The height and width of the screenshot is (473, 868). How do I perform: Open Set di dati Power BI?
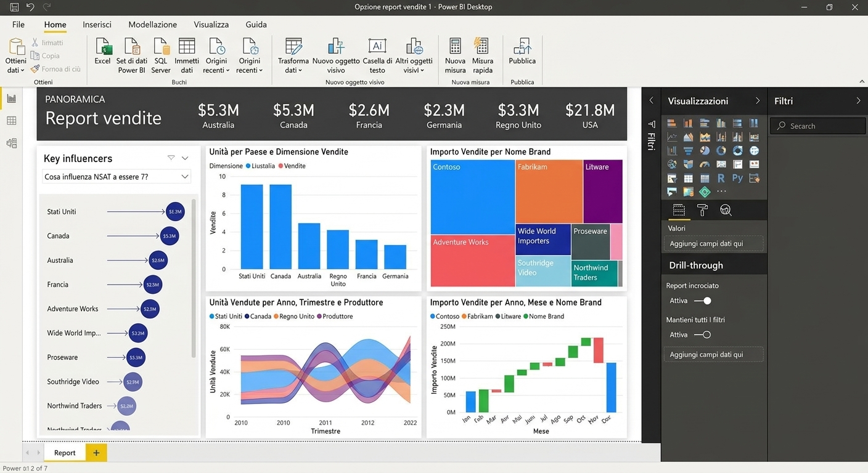pos(132,55)
